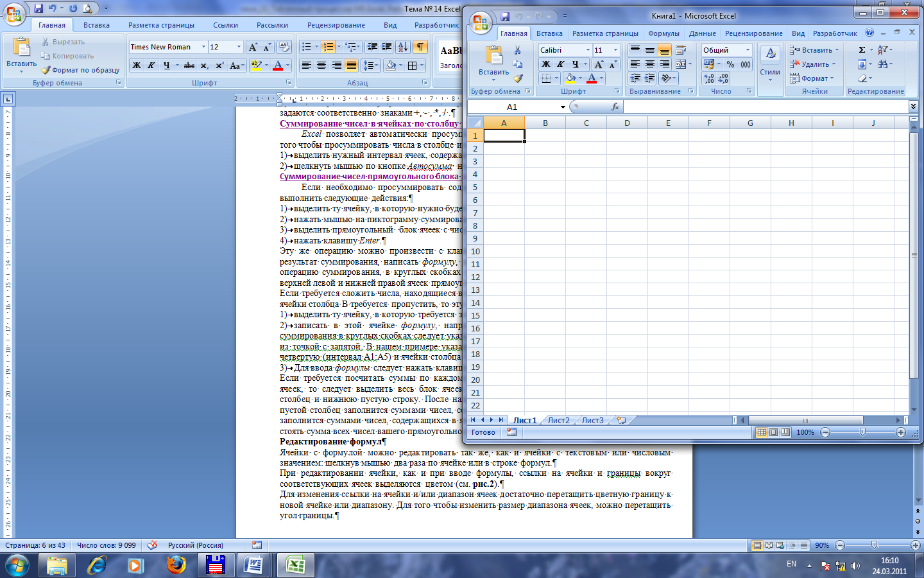Toggle bold in Excel's font group
The width and height of the screenshot is (924, 578).
[x=545, y=64]
